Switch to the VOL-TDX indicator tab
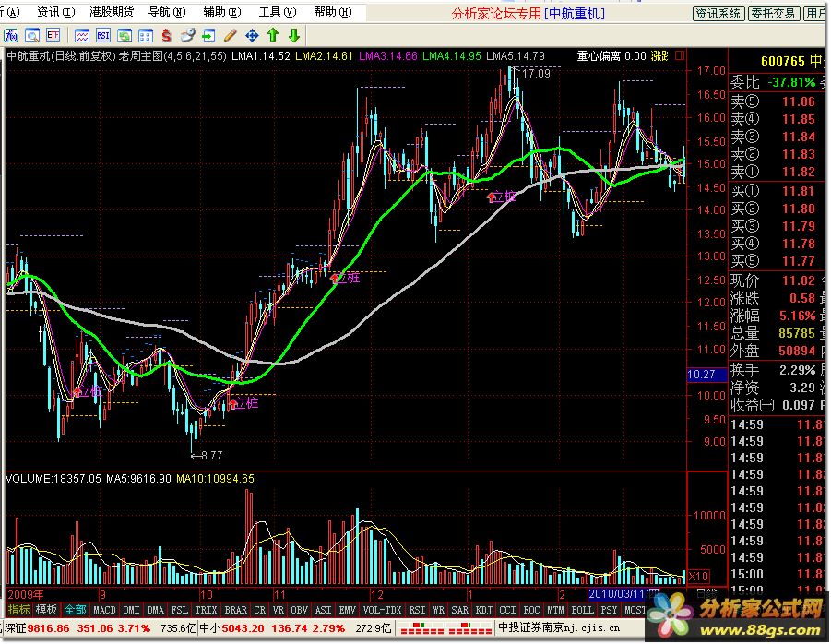Image resolution: width=831 pixels, height=644 pixels. [382, 610]
